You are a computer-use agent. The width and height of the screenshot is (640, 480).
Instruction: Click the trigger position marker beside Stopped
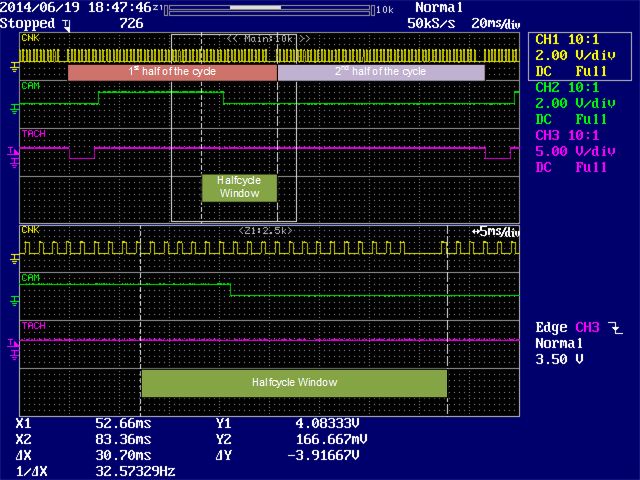point(67,25)
